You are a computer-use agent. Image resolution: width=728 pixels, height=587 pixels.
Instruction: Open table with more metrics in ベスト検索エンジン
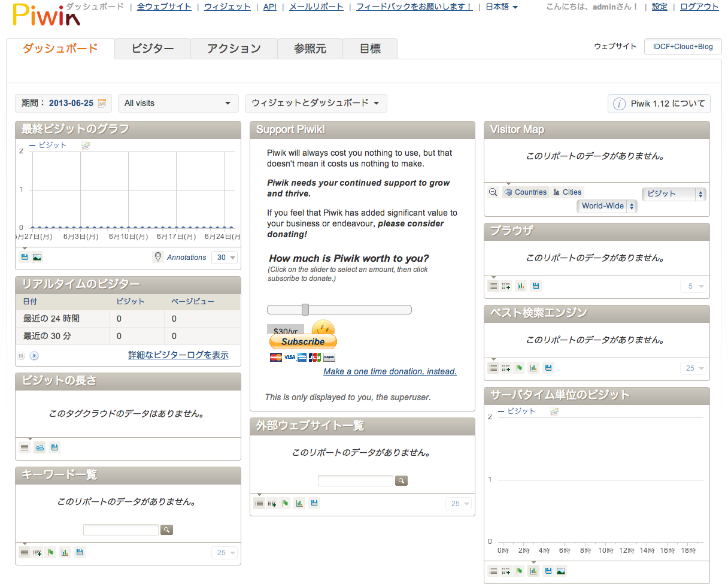(x=506, y=368)
